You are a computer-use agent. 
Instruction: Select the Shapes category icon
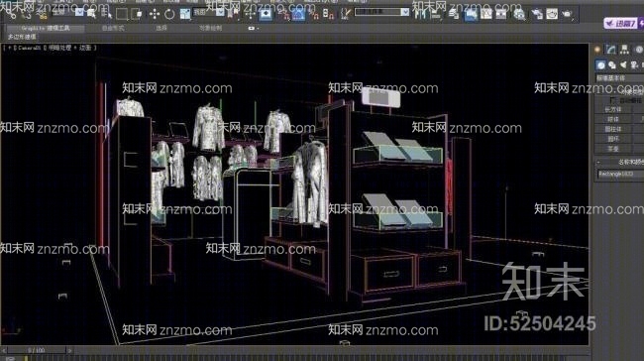pyautogui.click(x=612, y=65)
